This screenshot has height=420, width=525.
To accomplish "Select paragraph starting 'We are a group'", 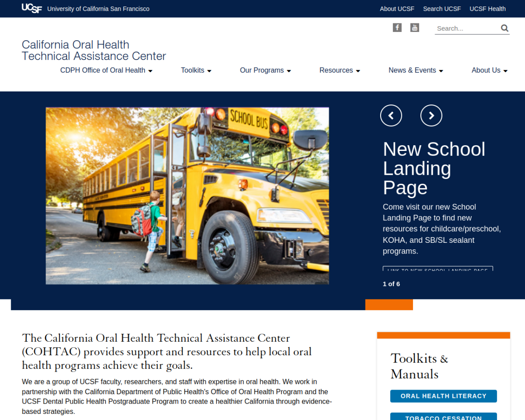I will pos(177,397).
